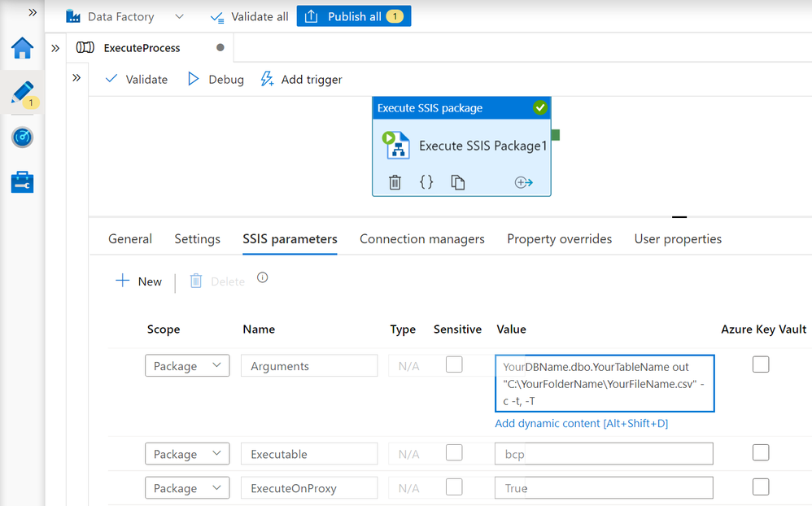
Task: Click the Publish all button
Action: tap(354, 16)
